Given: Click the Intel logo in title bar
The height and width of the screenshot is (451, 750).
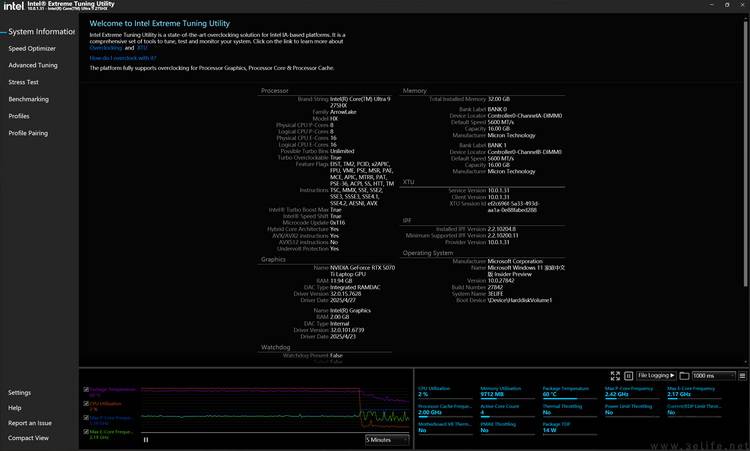Looking at the screenshot, I should tap(13, 6).
